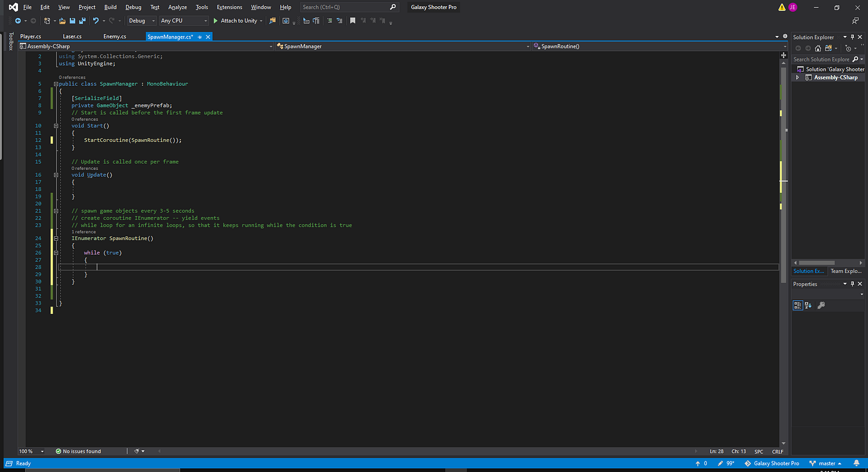Open the Toolbox side panel tab
This screenshot has height=472, width=868.
(11, 41)
